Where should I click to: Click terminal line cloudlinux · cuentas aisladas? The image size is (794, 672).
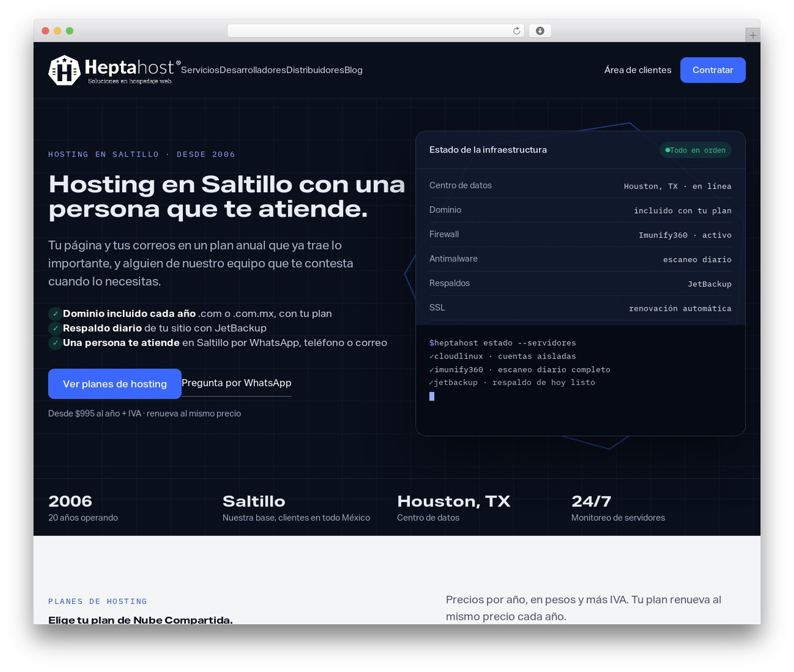[x=502, y=356]
